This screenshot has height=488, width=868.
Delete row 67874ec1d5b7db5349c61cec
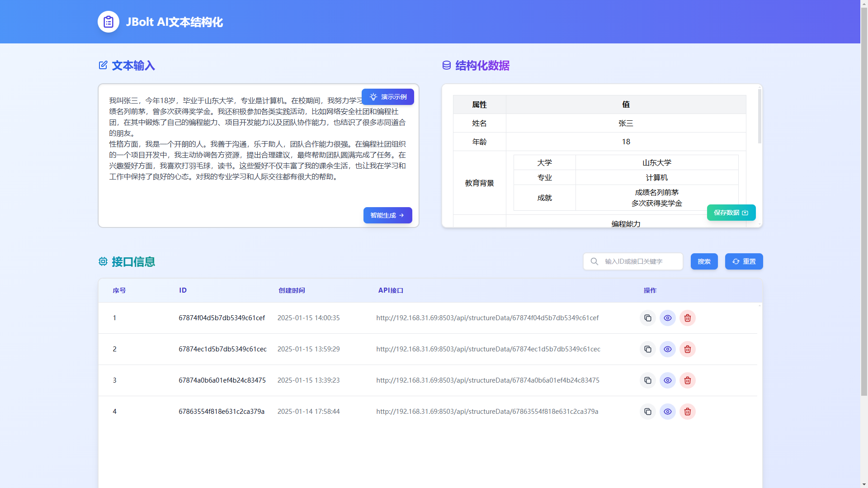tap(688, 349)
